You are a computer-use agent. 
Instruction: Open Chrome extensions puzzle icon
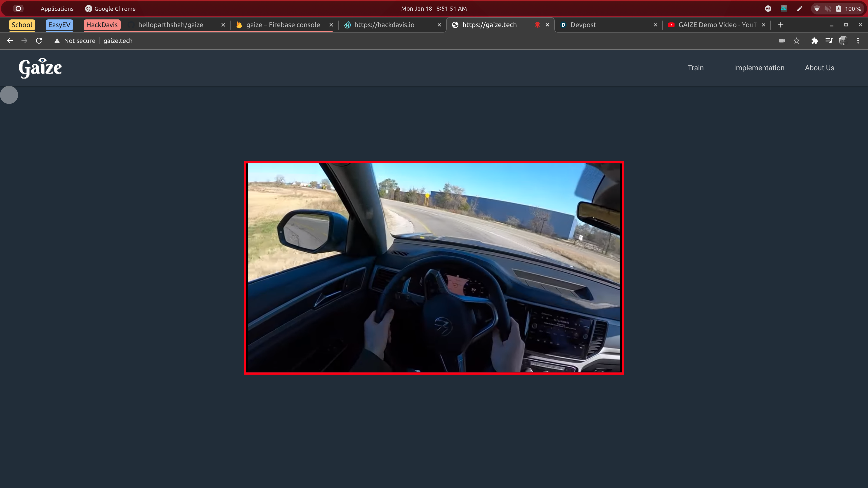coord(814,41)
